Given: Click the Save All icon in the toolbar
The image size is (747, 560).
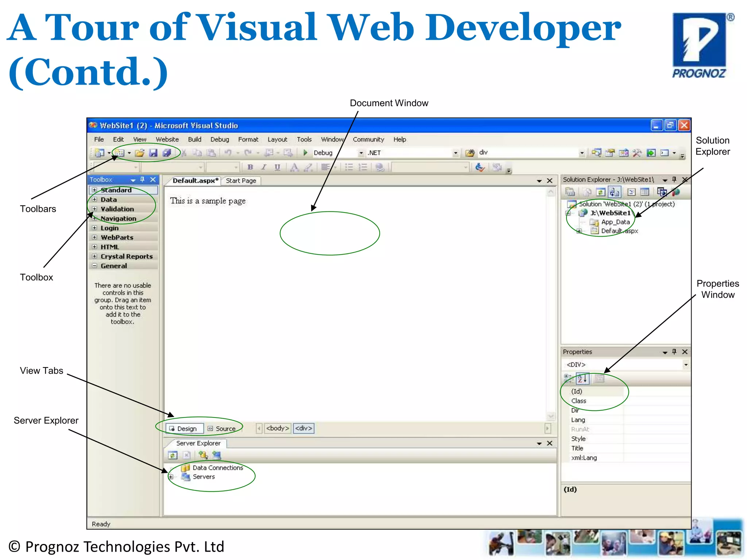Looking at the screenshot, I should [167, 153].
